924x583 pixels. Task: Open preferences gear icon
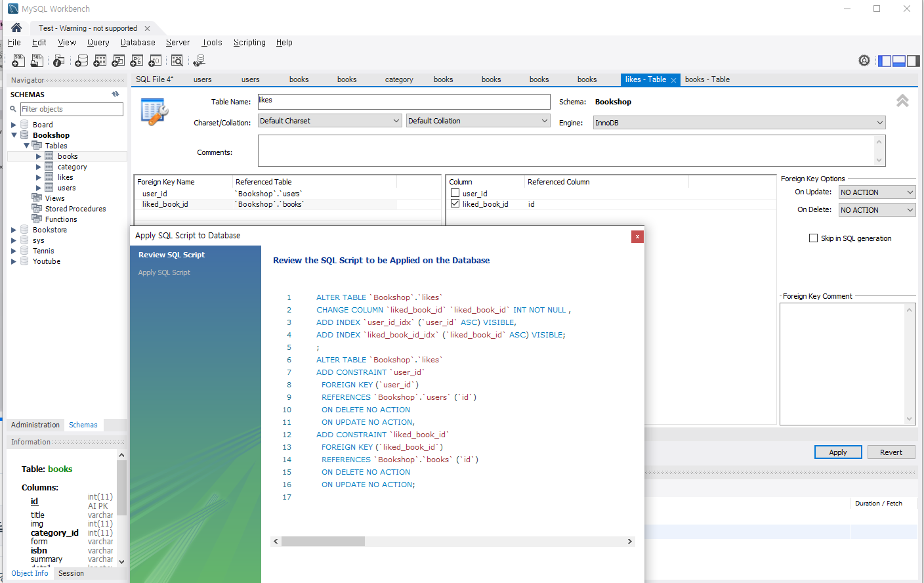click(864, 60)
